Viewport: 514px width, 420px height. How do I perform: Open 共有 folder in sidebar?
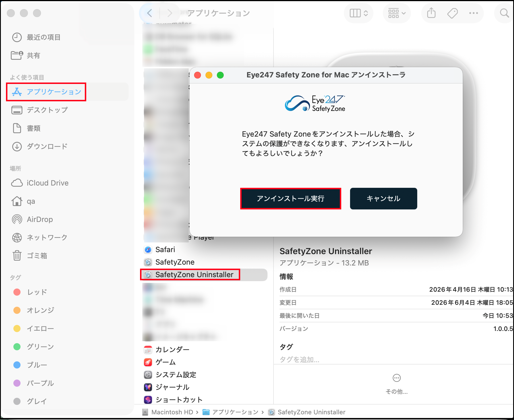coord(26,55)
